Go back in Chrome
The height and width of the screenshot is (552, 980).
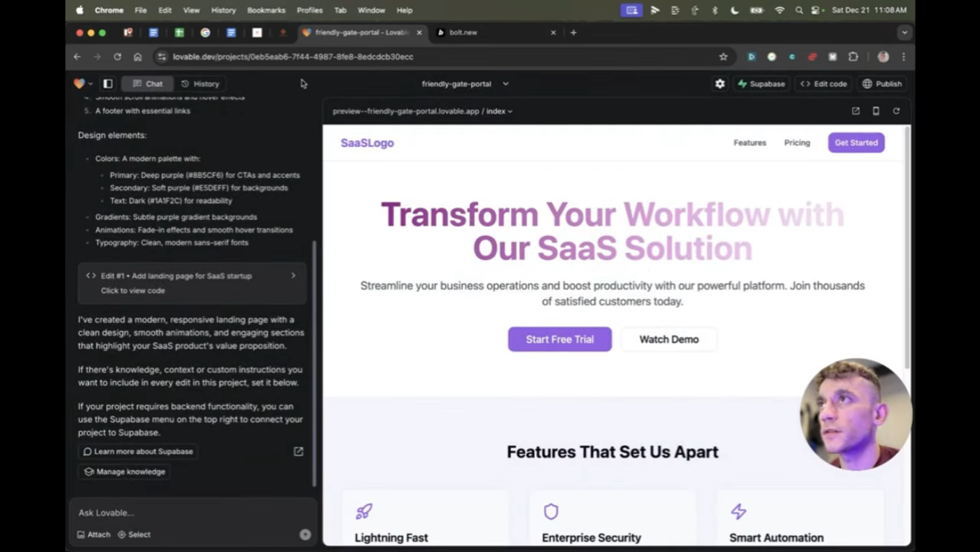pos(77,57)
